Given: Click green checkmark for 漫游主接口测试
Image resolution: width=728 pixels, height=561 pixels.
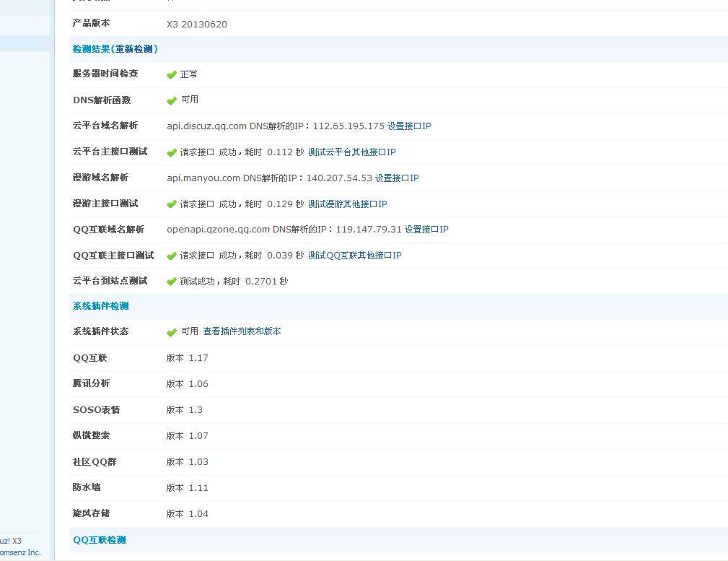Looking at the screenshot, I should [172, 204].
